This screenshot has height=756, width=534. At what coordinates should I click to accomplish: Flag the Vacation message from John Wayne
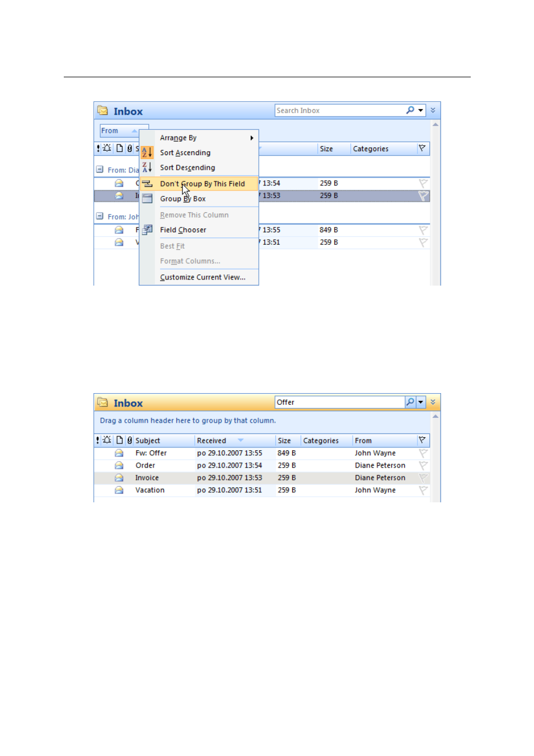point(423,490)
